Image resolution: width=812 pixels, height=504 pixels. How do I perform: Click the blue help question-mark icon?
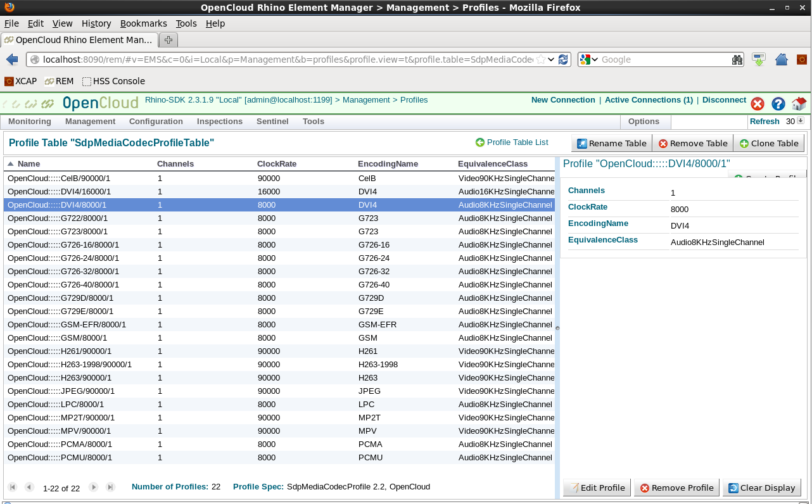tap(778, 104)
